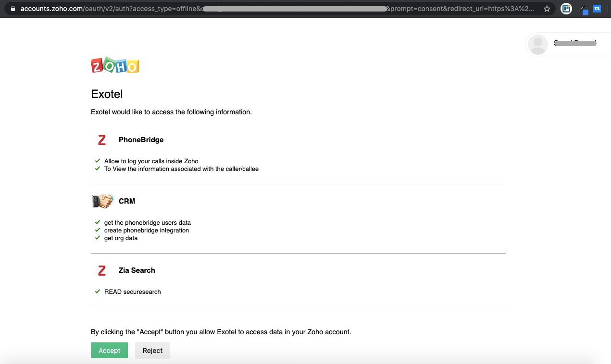Screen dimensions: 611x364
Task: Click 'READ securesearch' text
Action: coord(133,292)
